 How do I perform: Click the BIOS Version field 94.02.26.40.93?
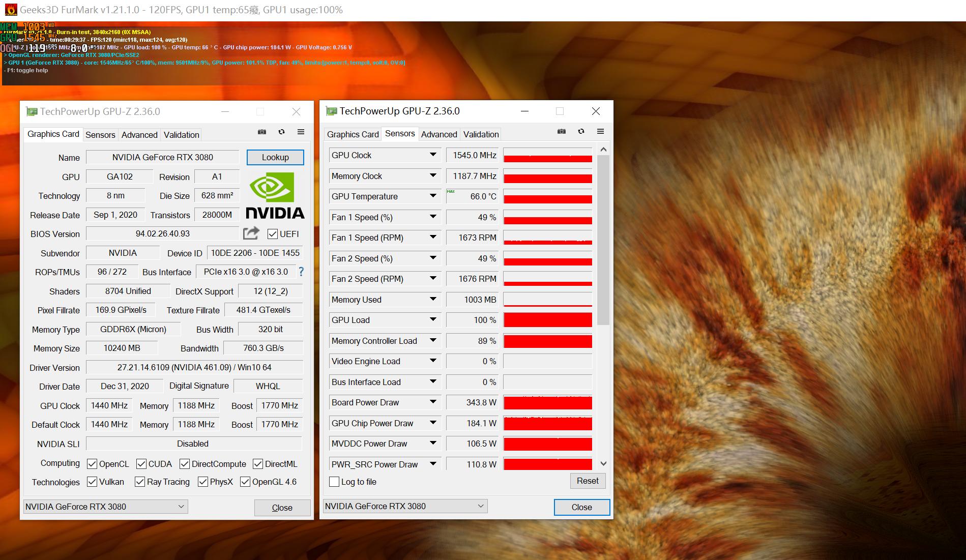coord(163,233)
